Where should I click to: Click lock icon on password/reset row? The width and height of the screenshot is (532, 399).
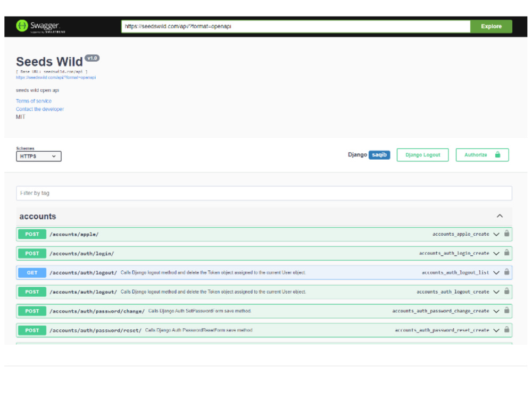point(506,330)
